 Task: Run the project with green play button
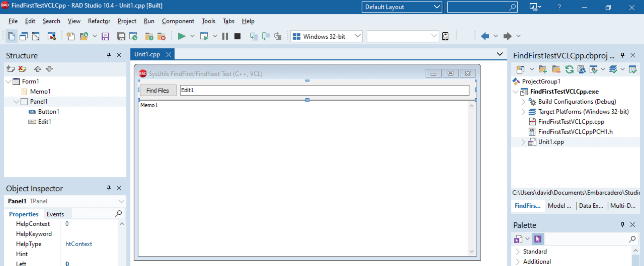pos(181,36)
